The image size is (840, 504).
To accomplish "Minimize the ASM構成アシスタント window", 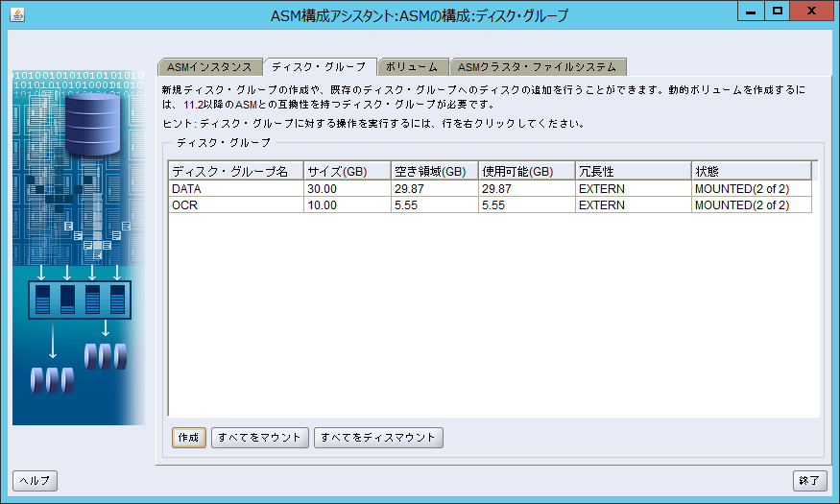I will 751,11.
